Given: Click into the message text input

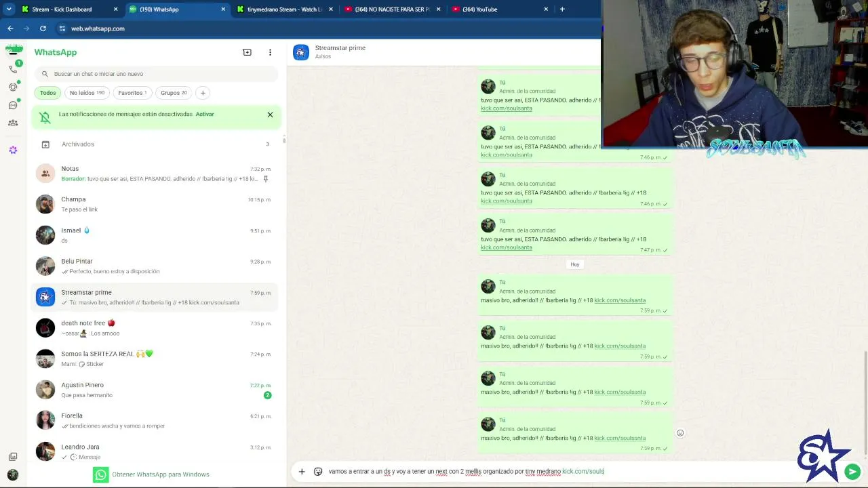Looking at the screenshot, I should coord(583,471).
